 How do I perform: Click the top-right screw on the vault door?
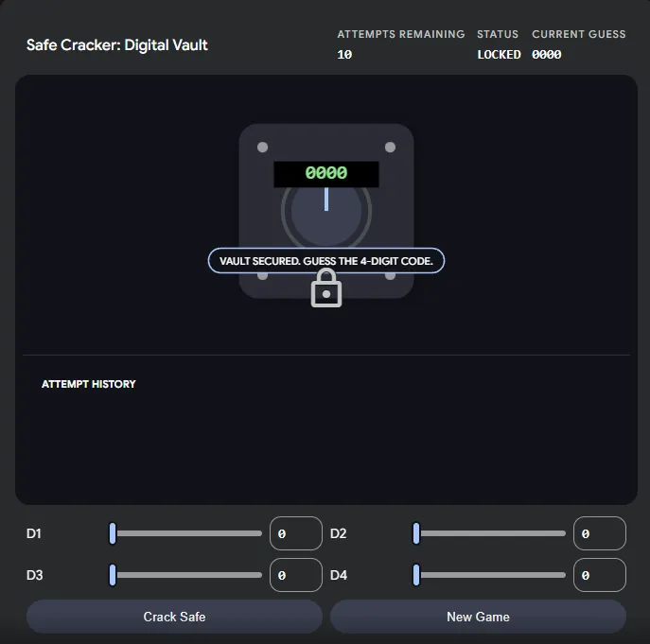pyautogui.click(x=389, y=148)
